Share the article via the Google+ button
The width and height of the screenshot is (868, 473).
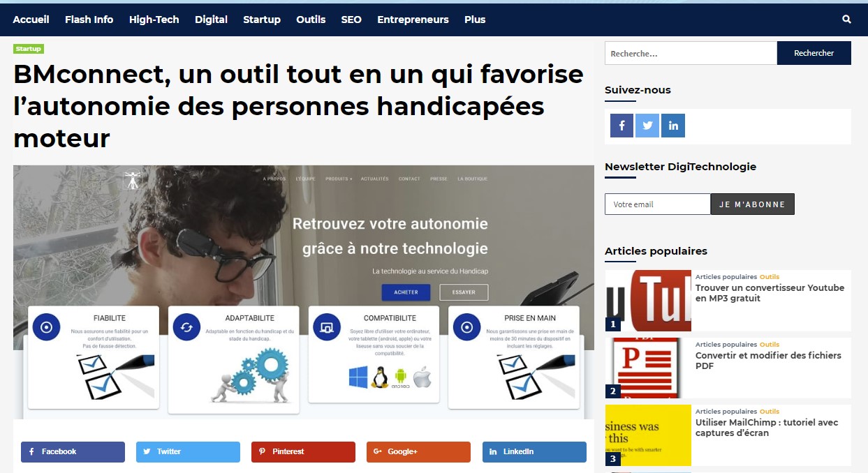tap(418, 452)
